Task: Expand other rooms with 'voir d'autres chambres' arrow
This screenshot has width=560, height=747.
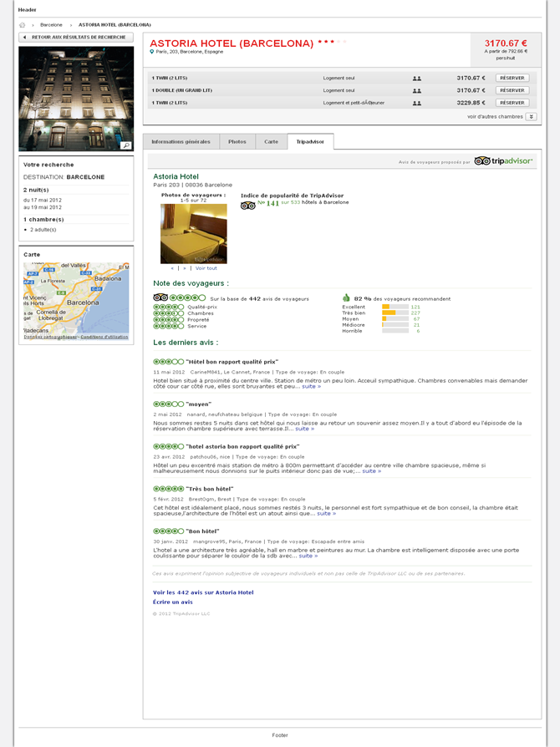Action: pos(531,117)
